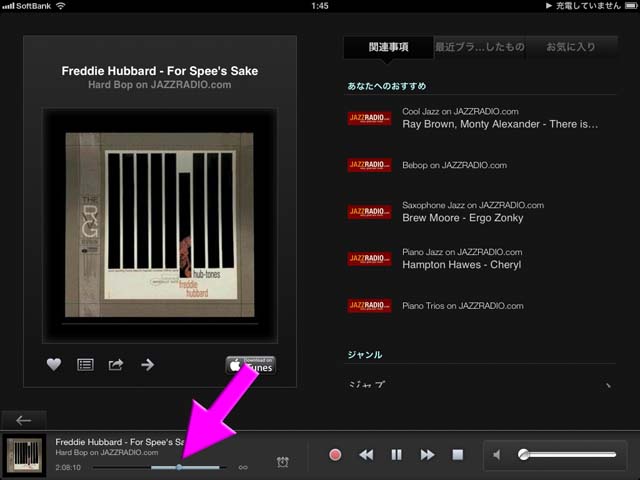Favorite the song with the heart icon

coord(54,364)
